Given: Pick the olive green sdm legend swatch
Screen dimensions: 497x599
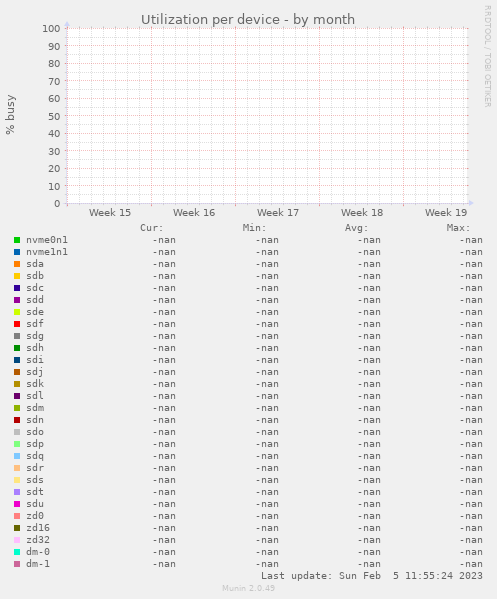Looking at the screenshot, I should pos(17,408).
